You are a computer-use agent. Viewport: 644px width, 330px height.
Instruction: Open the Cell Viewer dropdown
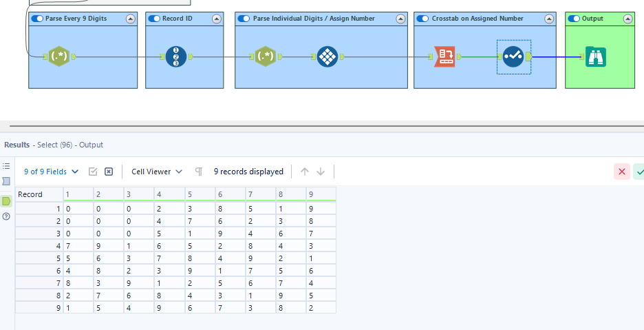pos(157,172)
